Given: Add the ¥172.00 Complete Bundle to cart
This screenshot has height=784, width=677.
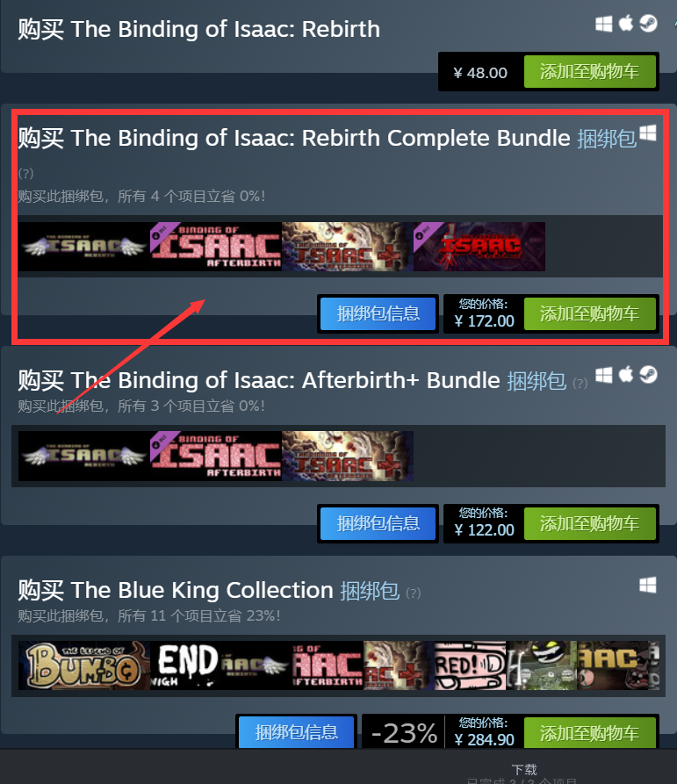Looking at the screenshot, I should click(590, 313).
